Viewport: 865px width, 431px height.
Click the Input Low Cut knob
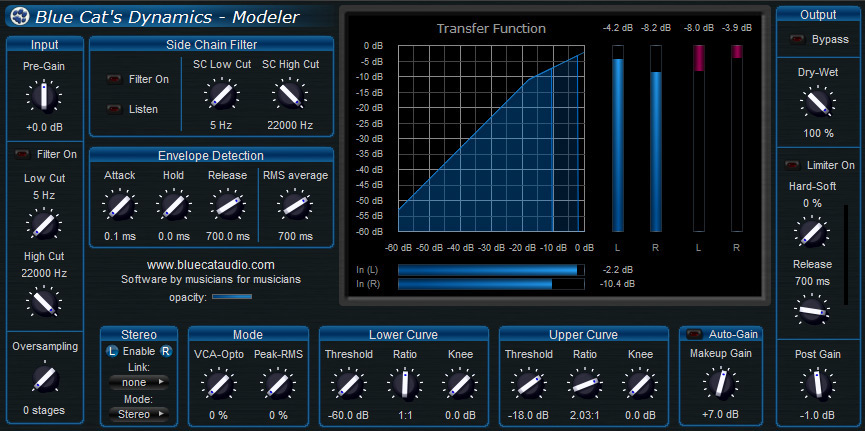44,225
